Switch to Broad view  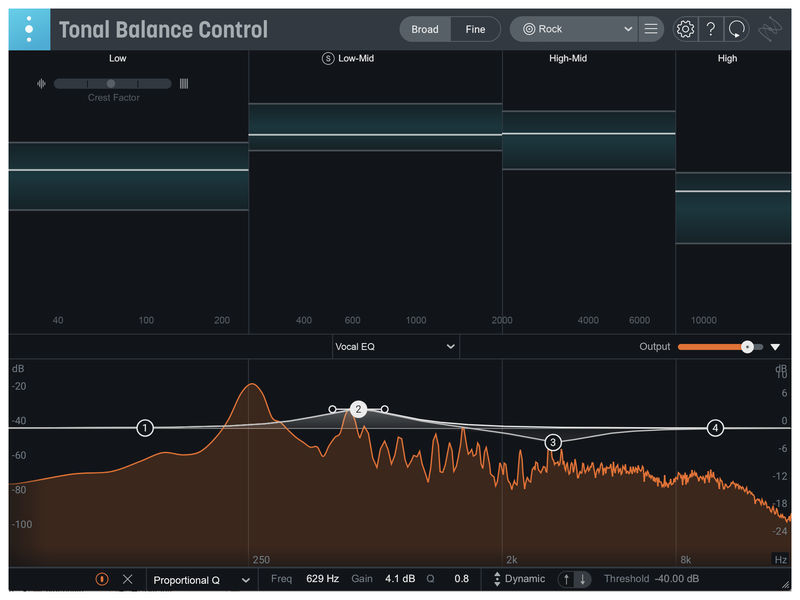tap(424, 30)
